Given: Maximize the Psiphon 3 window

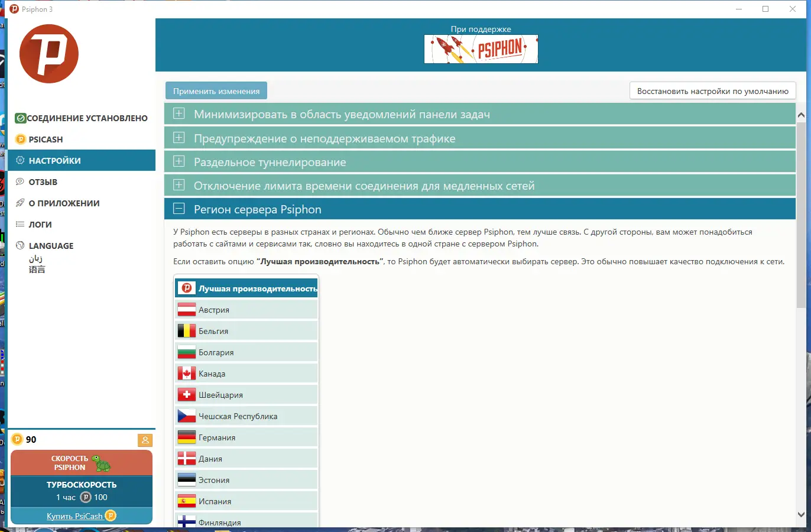Looking at the screenshot, I should point(765,9).
